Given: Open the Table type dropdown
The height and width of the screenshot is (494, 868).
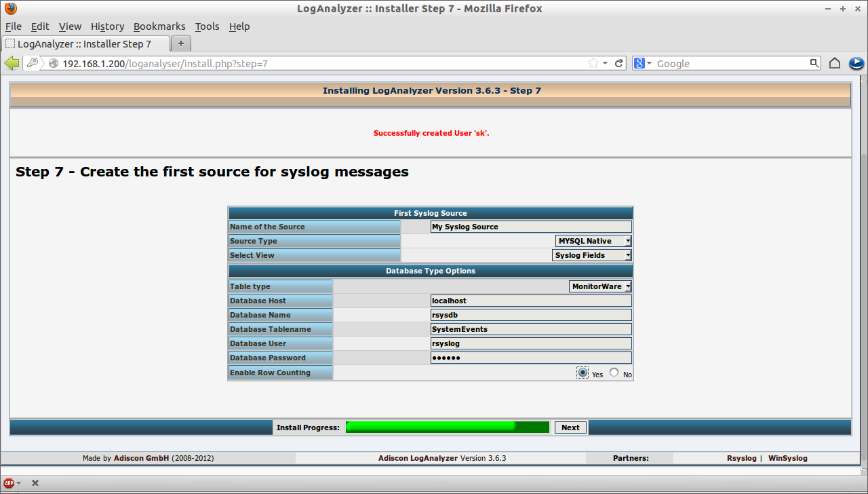Looking at the screenshot, I should point(600,286).
